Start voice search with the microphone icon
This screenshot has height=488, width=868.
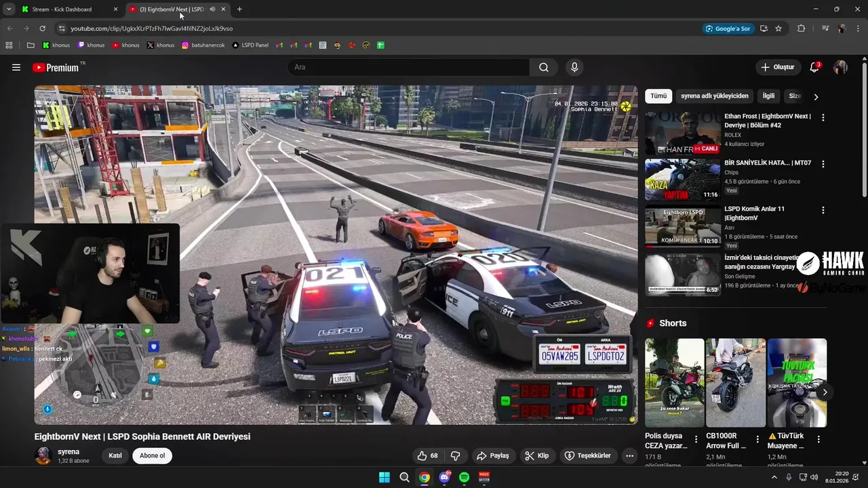click(x=574, y=67)
